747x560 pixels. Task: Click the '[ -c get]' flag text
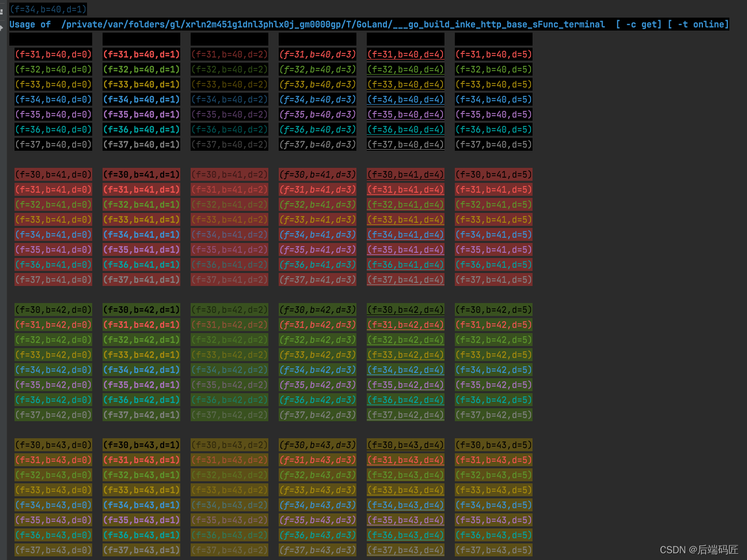[x=639, y=24]
